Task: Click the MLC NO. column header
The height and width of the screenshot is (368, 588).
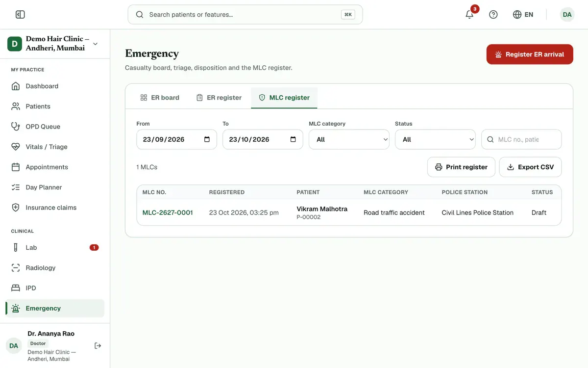Action: (154, 192)
